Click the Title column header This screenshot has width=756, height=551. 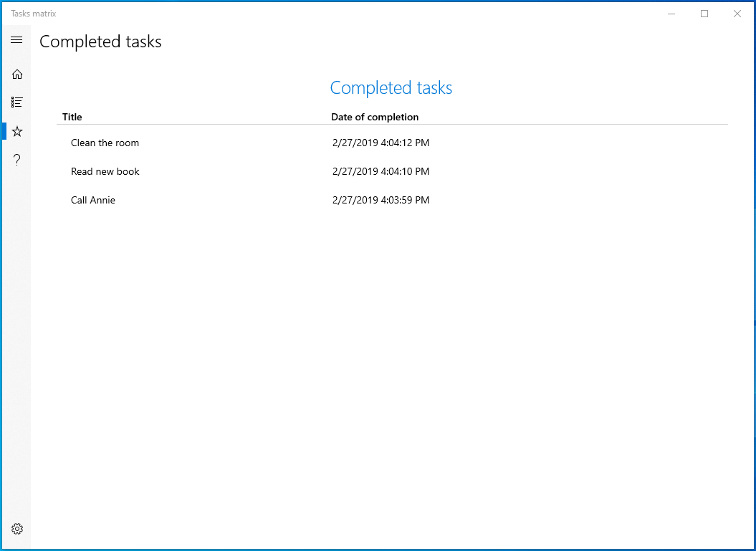72,117
